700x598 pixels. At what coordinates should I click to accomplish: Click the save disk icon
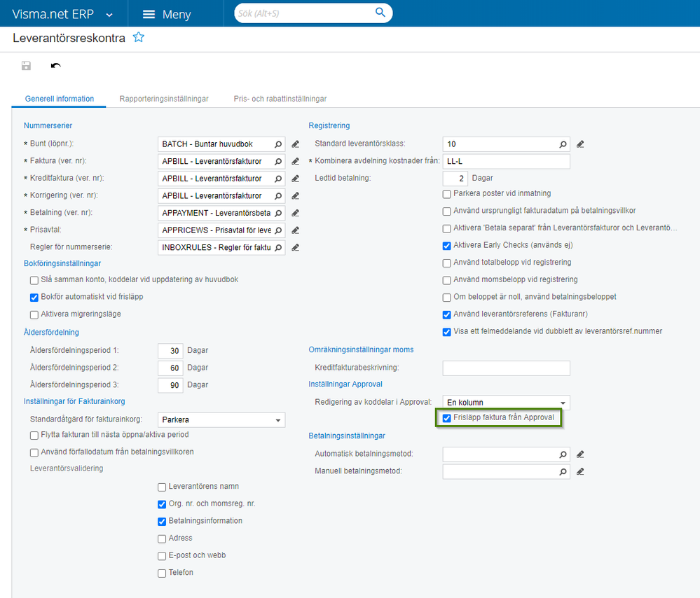(27, 66)
